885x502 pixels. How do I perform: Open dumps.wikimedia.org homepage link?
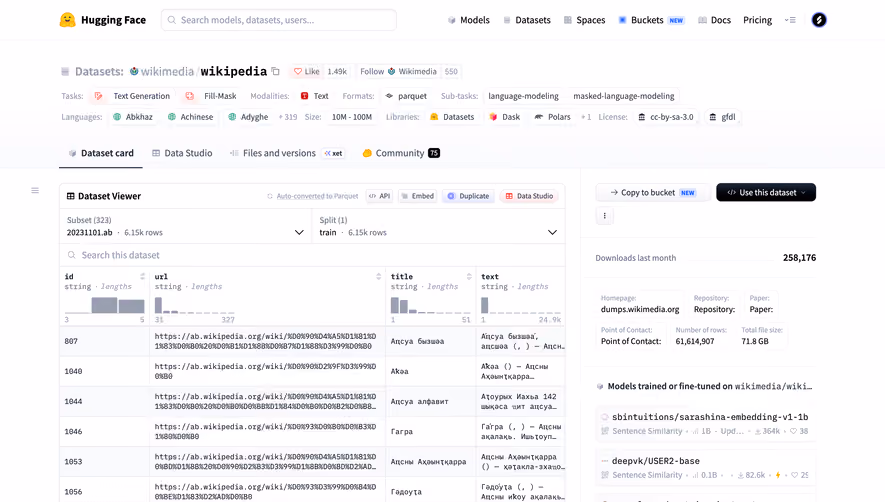coord(640,309)
